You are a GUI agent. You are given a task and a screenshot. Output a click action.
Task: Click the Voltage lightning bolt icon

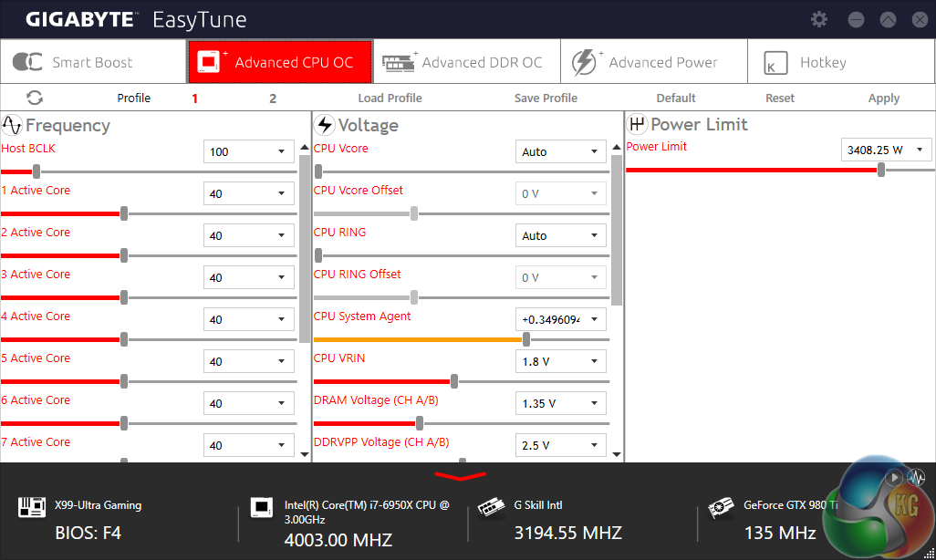[x=325, y=125]
